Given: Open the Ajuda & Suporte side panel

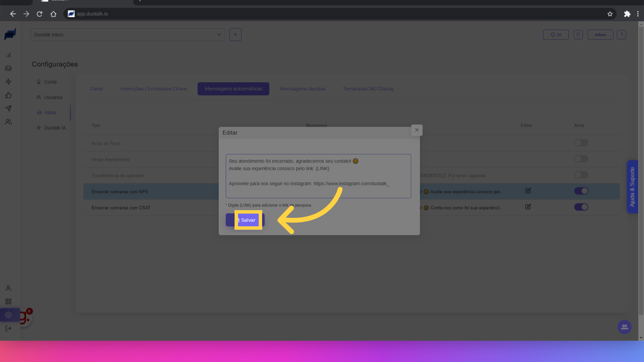Looking at the screenshot, I should (x=632, y=187).
